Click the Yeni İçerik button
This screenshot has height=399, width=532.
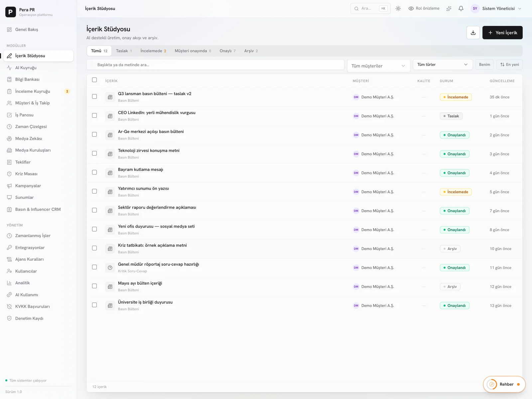(x=502, y=33)
